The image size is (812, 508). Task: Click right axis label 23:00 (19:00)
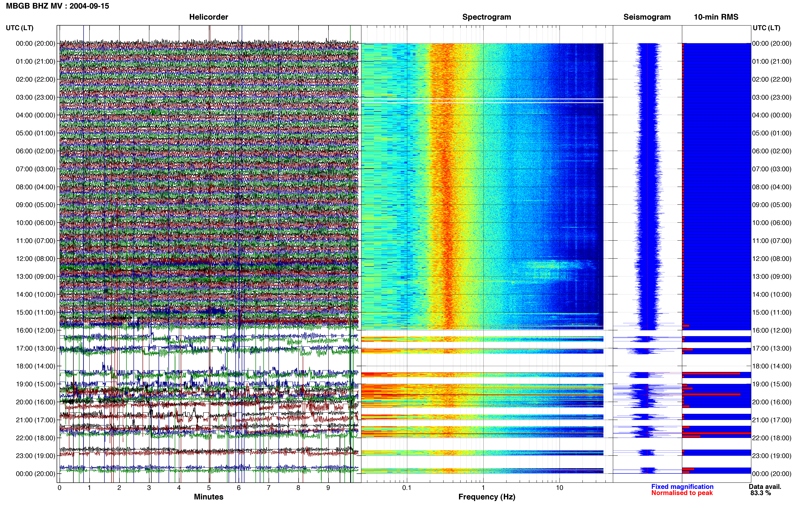click(772, 456)
